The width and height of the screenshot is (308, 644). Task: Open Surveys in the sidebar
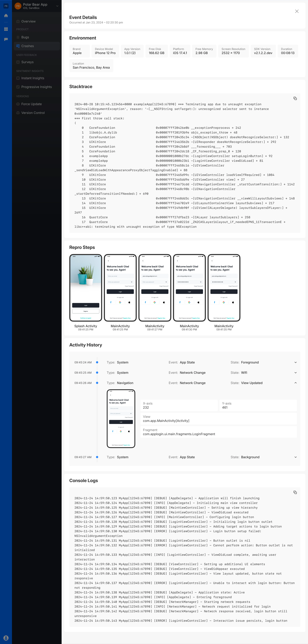coord(37,62)
